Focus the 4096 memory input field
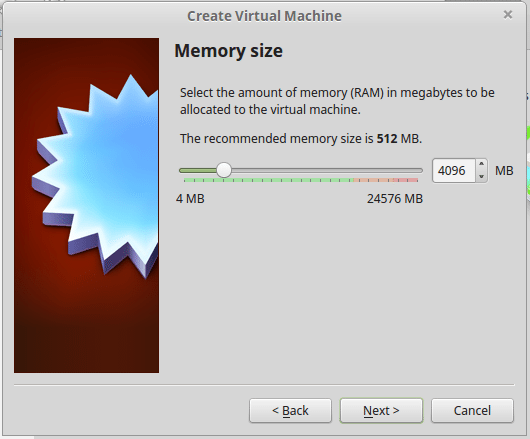This screenshot has width=530, height=439. pos(454,171)
